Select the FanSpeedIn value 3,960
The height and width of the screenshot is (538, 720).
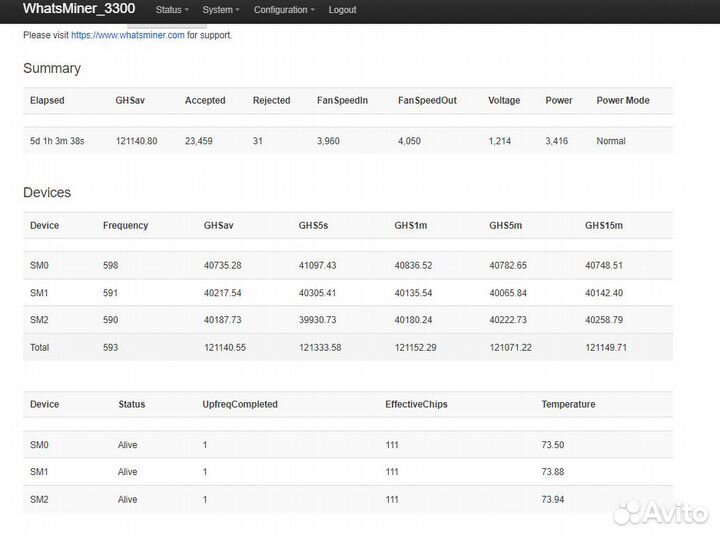click(328, 141)
